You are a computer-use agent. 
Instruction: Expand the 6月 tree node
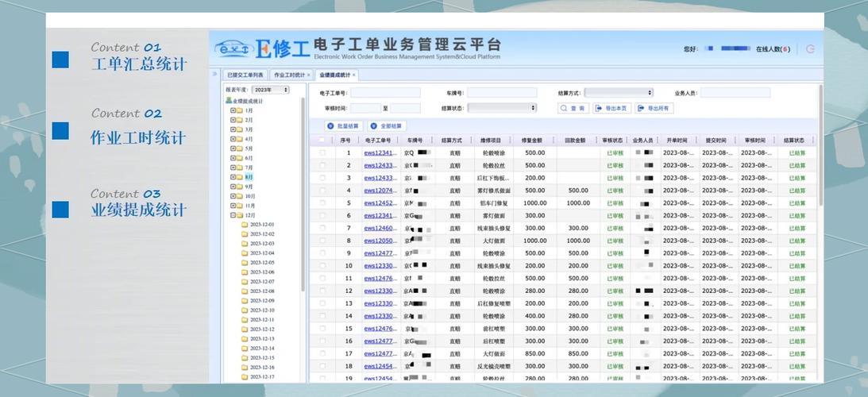233,158
